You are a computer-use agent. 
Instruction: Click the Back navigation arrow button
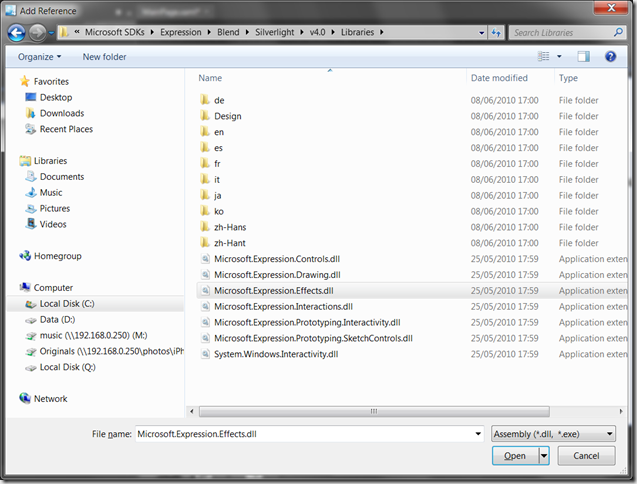16,33
